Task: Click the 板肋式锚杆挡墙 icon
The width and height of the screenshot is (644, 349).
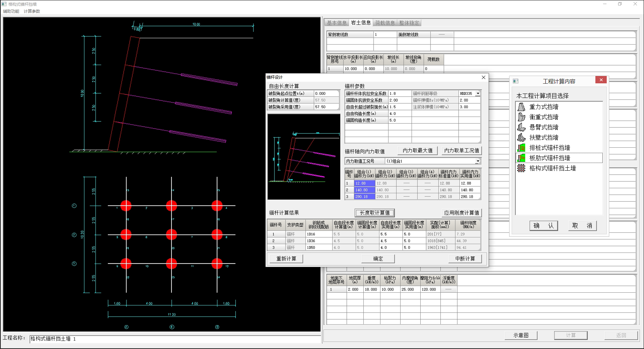Action: click(x=522, y=158)
